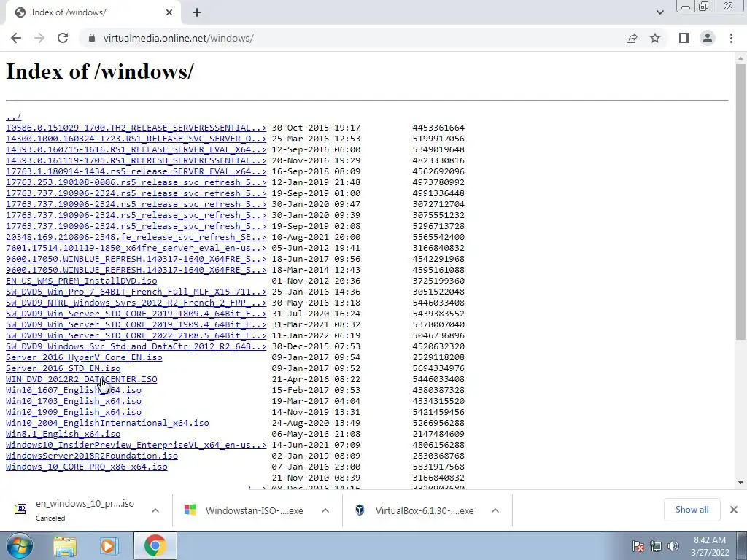Screen dimensions: 747x560
Task: Open Chrome's three-dot menu
Action: tap(731, 38)
